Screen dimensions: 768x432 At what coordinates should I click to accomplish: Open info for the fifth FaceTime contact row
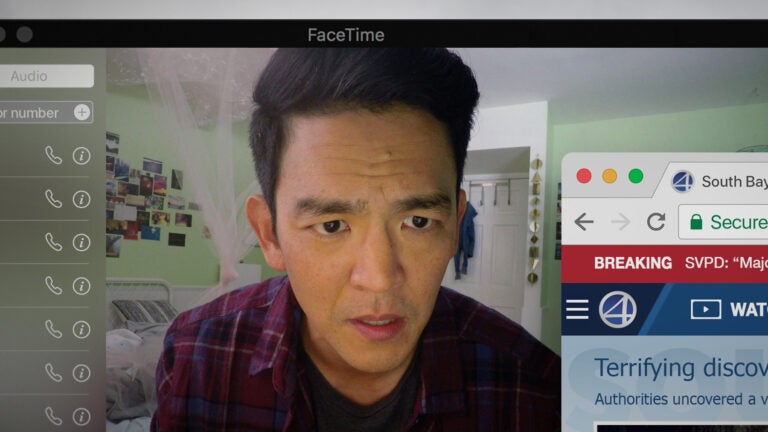(x=81, y=330)
